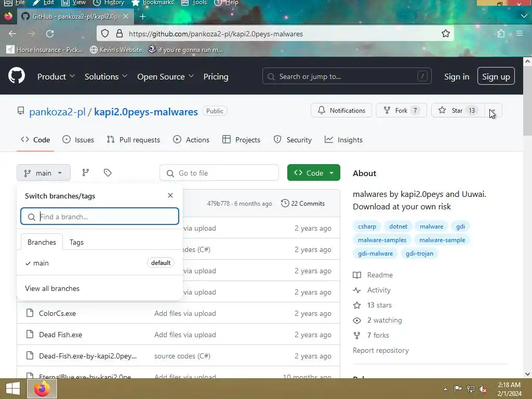Image resolution: width=532 pixels, height=399 pixels.
Task: Reload the page with the refresh icon
Action: (x=50, y=34)
